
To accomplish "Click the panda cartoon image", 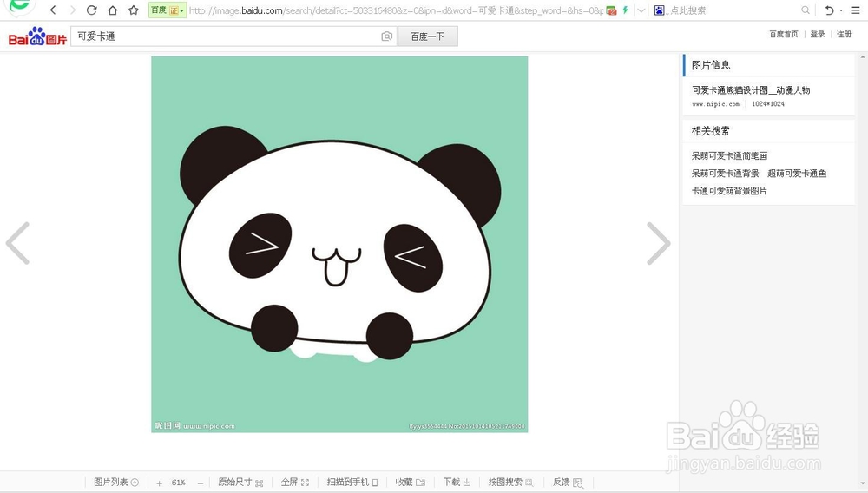I will (339, 244).
